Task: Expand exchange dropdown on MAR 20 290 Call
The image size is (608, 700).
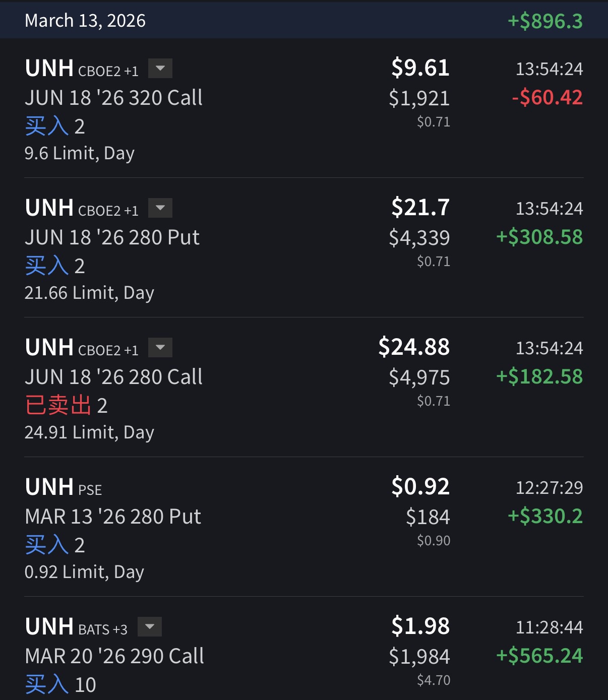Action: (150, 627)
